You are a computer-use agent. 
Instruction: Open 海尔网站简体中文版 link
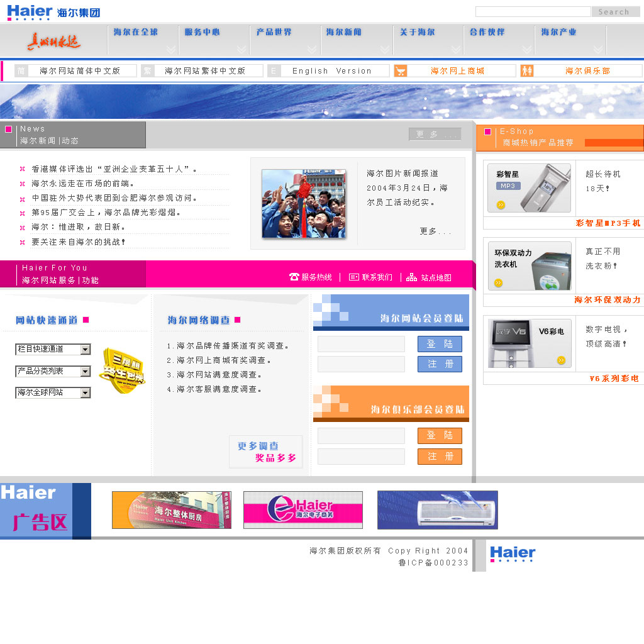pyautogui.click(x=80, y=71)
